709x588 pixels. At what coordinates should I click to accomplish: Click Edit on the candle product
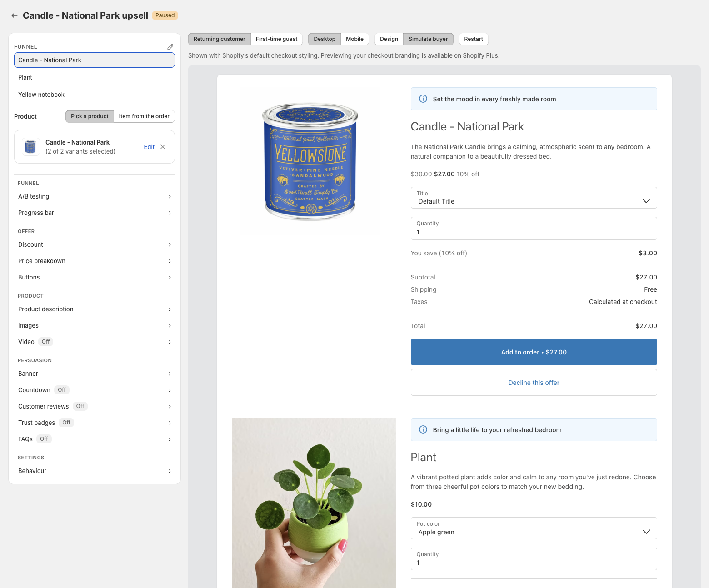149,147
